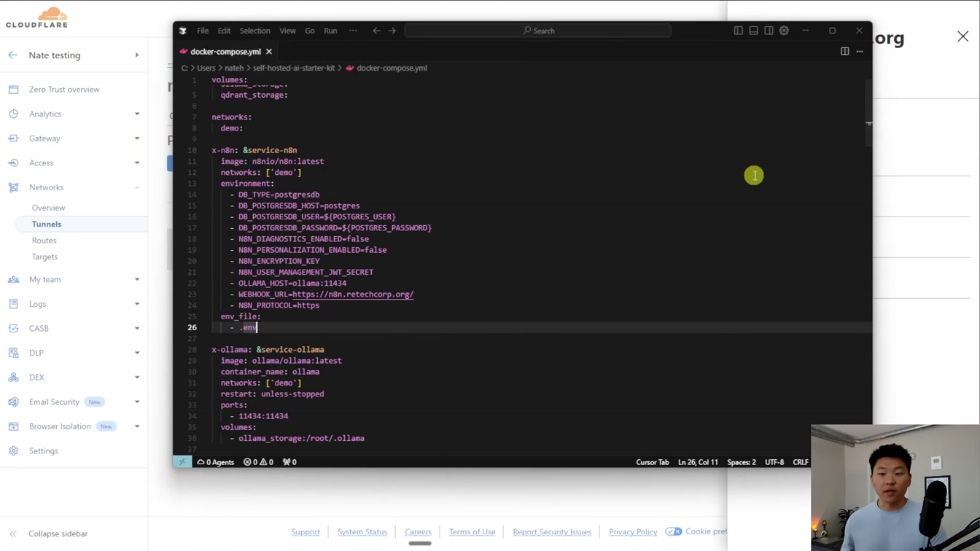980x551 pixels.
Task: Click the DEX sidebar icon
Action: (13, 378)
